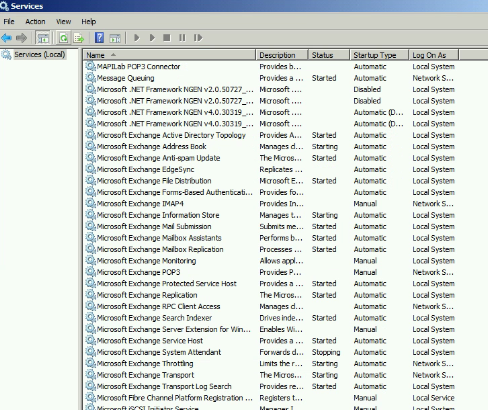
Task: Open the Help menu
Action: [89, 22]
